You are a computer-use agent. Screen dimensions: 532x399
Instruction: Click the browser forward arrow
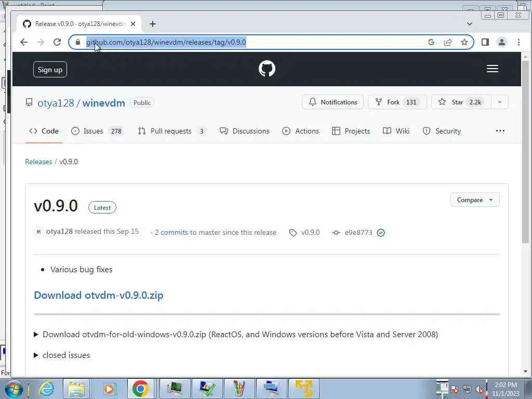point(41,42)
